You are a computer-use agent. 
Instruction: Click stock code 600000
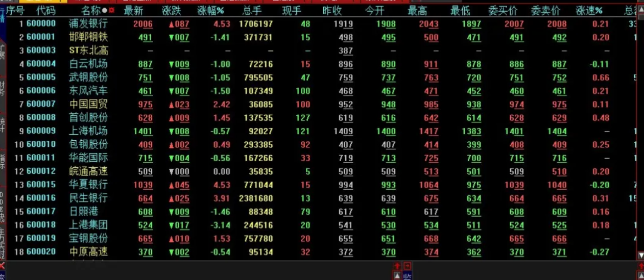point(41,23)
